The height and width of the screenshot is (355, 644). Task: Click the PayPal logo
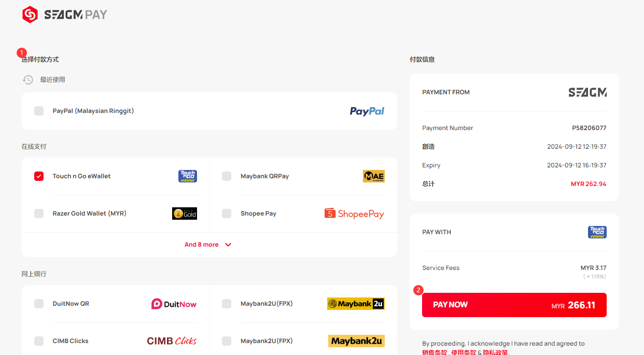point(367,111)
